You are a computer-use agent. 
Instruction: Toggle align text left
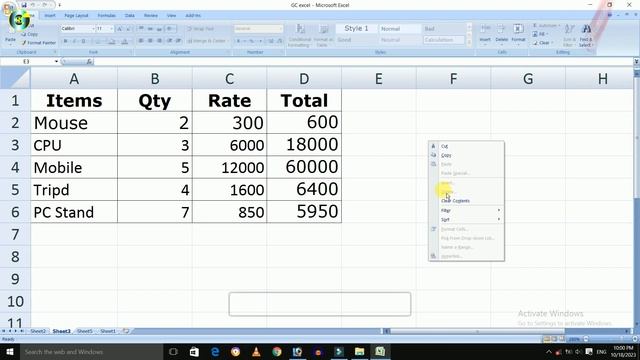point(141,41)
